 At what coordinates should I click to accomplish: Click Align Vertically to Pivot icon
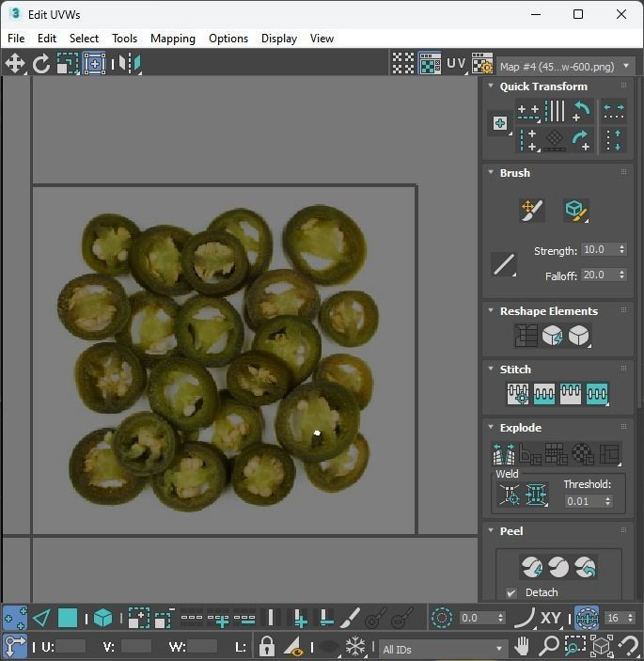point(528,140)
